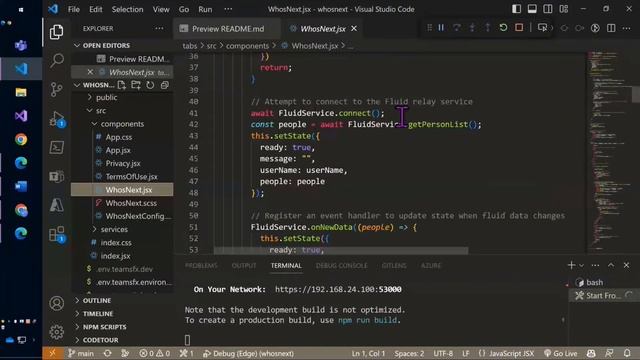
Task: Open Microsoft Teams from Windows taskbar
Action: pyautogui.click(x=21, y=45)
